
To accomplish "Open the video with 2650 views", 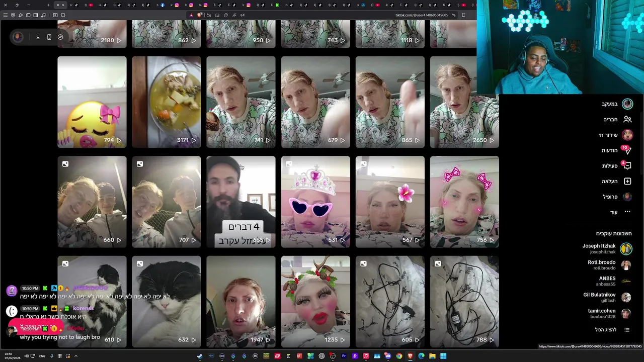I will 464,102.
